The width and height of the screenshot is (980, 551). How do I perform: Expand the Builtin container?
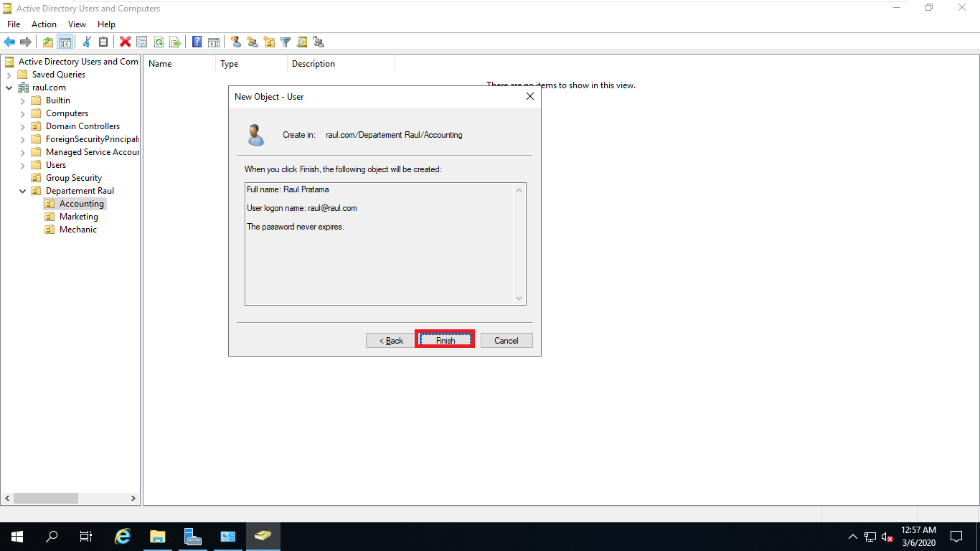pyautogui.click(x=23, y=100)
